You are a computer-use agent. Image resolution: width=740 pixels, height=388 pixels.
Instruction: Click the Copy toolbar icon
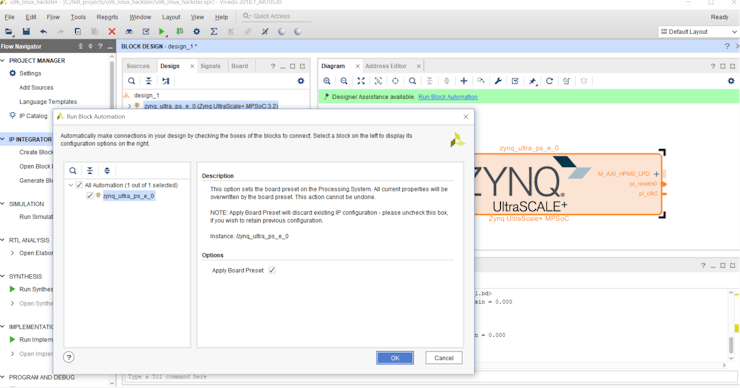point(78,32)
